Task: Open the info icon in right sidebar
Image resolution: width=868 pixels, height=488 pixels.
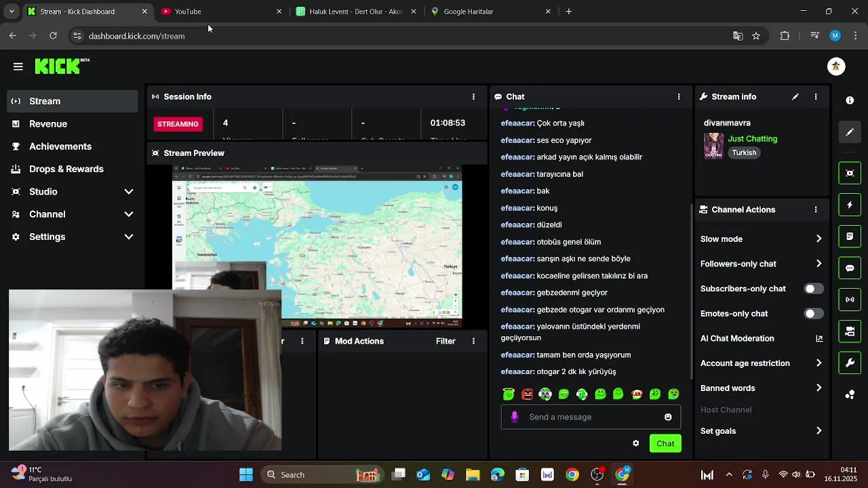Action: [850, 100]
